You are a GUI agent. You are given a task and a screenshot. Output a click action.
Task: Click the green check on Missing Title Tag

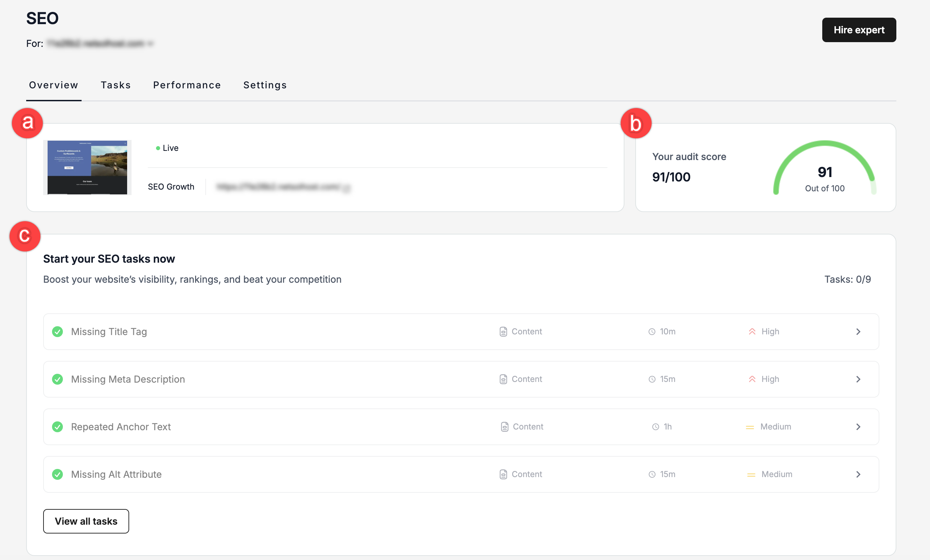tap(57, 332)
